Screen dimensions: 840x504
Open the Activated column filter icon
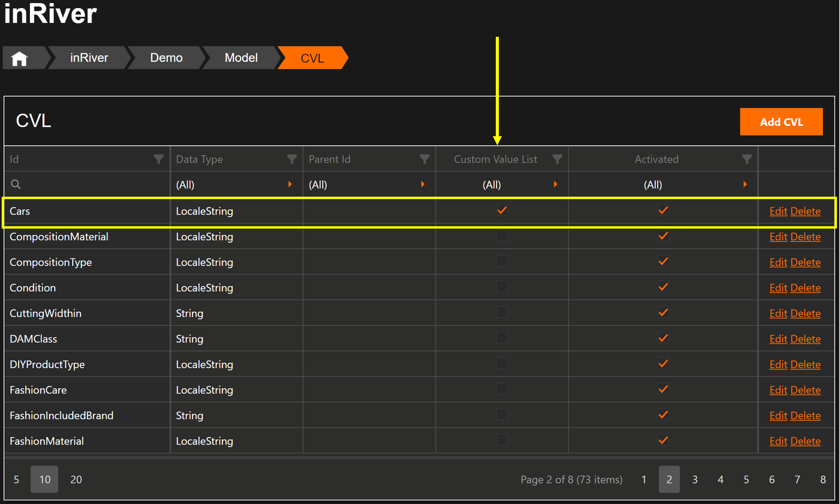747,159
